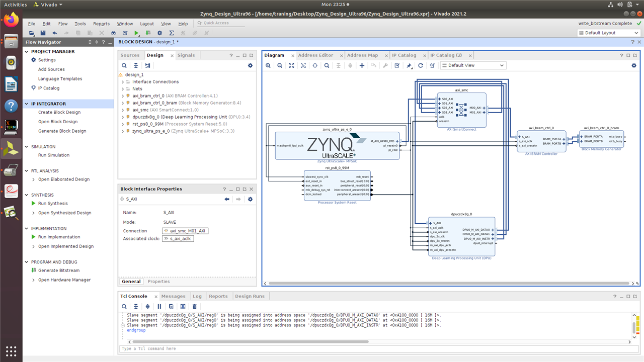
Task: Click the Tcl Console search icon
Action: (x=124, y=306)
